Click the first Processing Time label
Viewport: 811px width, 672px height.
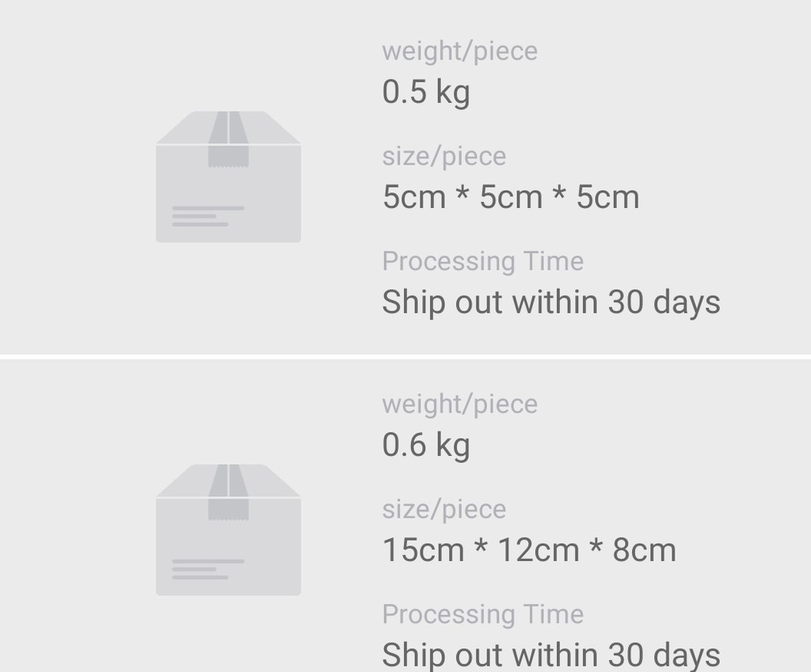coord(483,261)
